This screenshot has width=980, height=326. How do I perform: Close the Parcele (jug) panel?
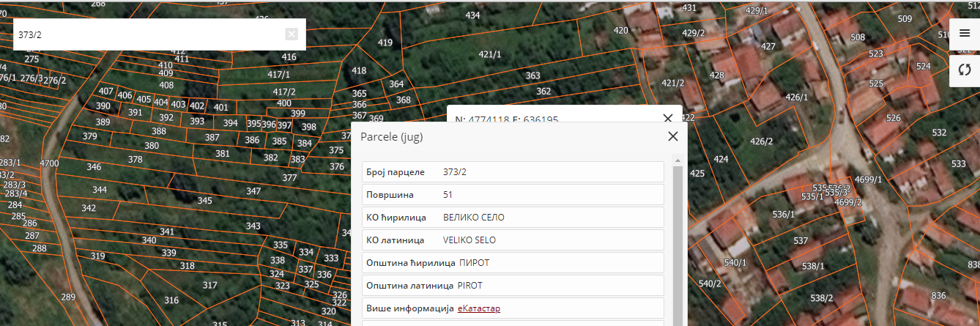pos(672,136)
